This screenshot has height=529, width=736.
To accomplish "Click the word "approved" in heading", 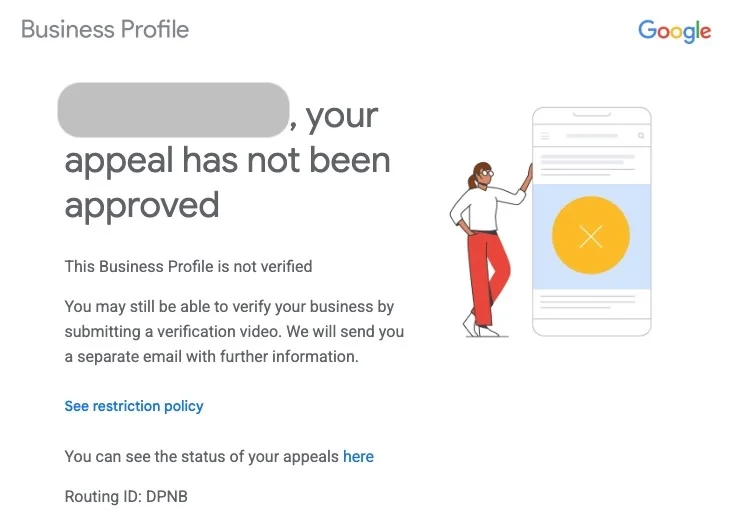I will (142, 205).
